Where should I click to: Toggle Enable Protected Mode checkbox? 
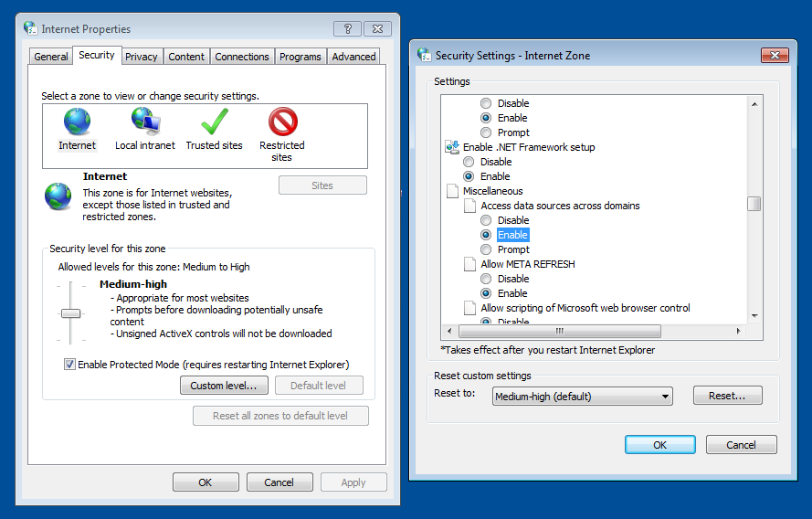point(69,365)
